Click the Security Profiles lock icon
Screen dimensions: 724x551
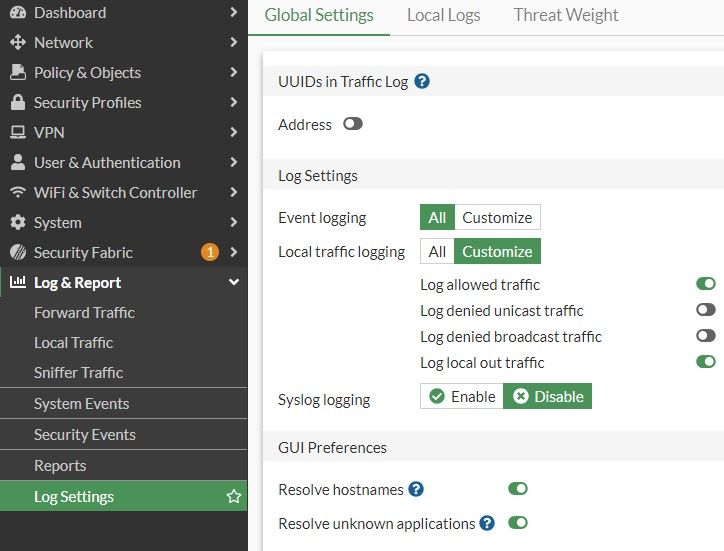(17, 103)
